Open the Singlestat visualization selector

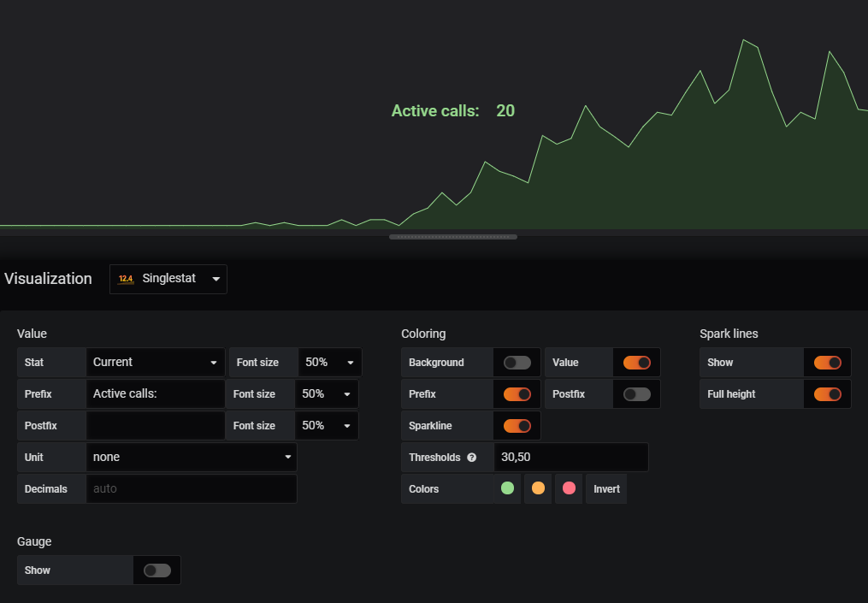[x=168, y=278]
